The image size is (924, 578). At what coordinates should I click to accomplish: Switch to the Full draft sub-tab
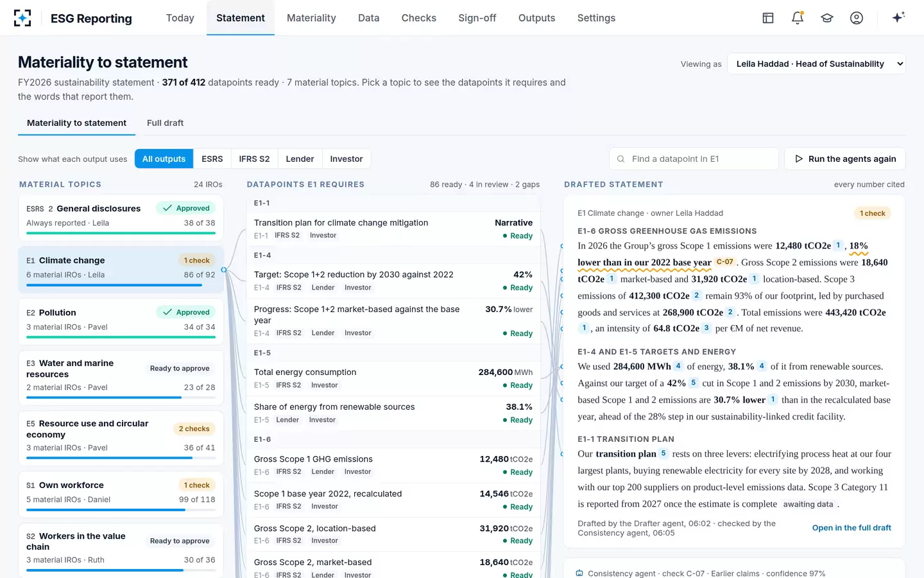click(x=165, y=123)
